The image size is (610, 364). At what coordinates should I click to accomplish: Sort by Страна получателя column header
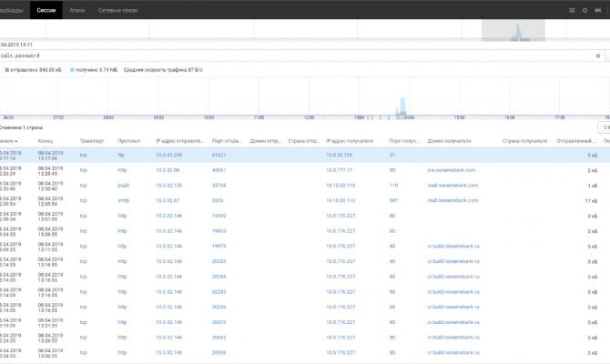[524, 141]
